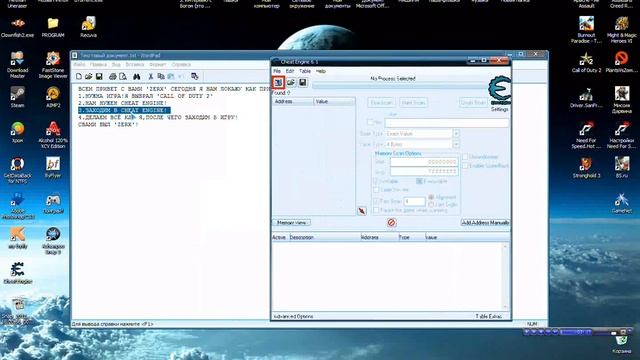Select the Cheat Engine desktop shortcut
The height and width of the screenshot is (360, 640).
pyautogui.click(x=17, y=273)
